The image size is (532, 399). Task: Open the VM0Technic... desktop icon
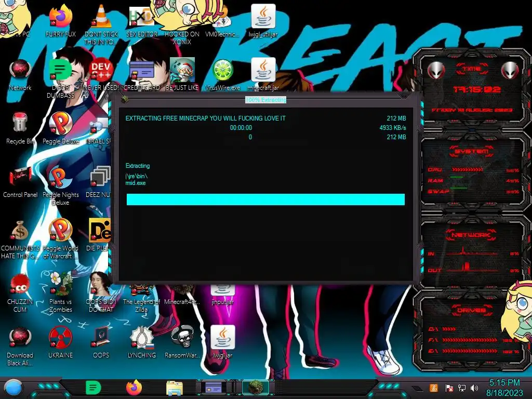222,22
